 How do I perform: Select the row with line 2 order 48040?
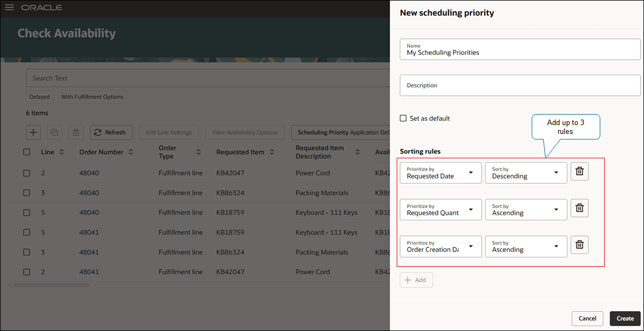(x=27, y=173)
